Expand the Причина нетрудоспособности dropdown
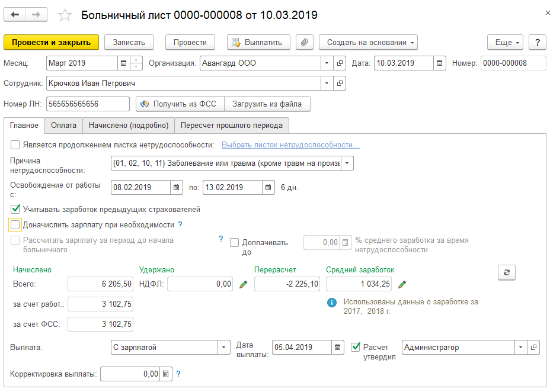This screenshot has height=392, width=550. [x=347, y=163]
